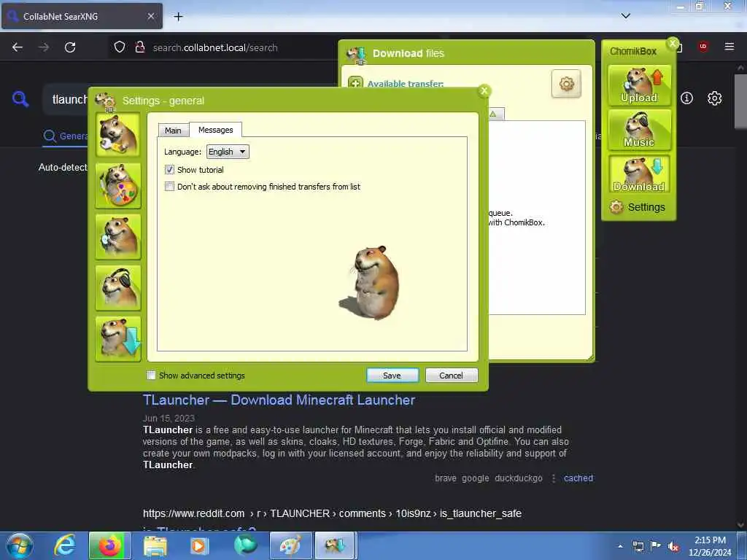This screenshot has width=747, height=560.
Task: Launch Internet Explorer from taskbar
Action: (x=65, y=545)
